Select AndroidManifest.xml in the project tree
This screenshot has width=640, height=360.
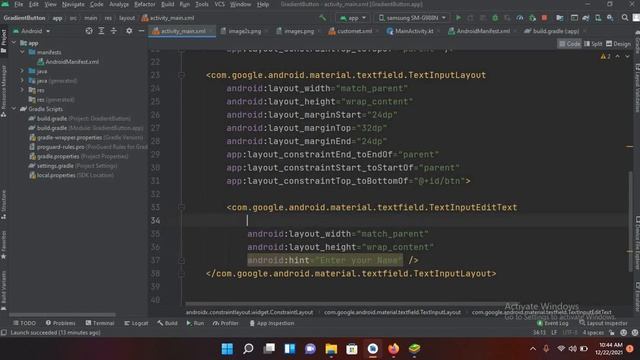[x=72, y=62]
